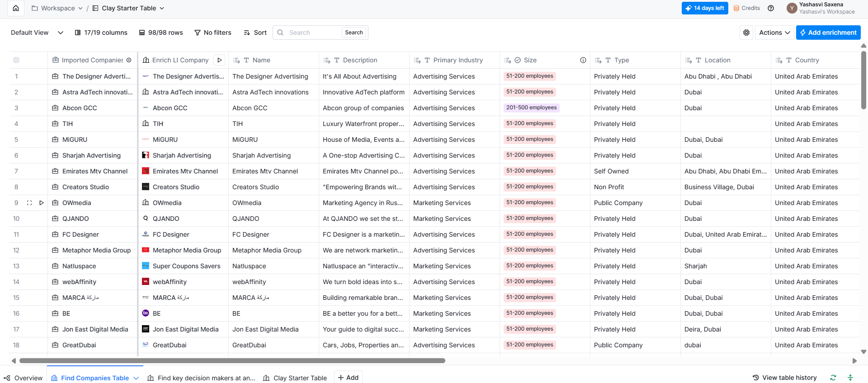This screenshot has height=383, width=868.
Task: Run the Enrich LI Company column
Action: point(219,60)
